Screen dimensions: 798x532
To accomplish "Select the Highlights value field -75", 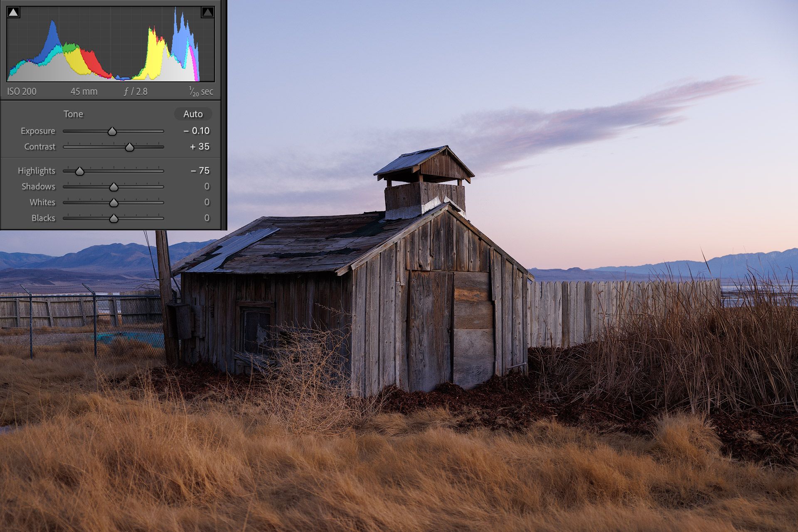I will (200, 171).
